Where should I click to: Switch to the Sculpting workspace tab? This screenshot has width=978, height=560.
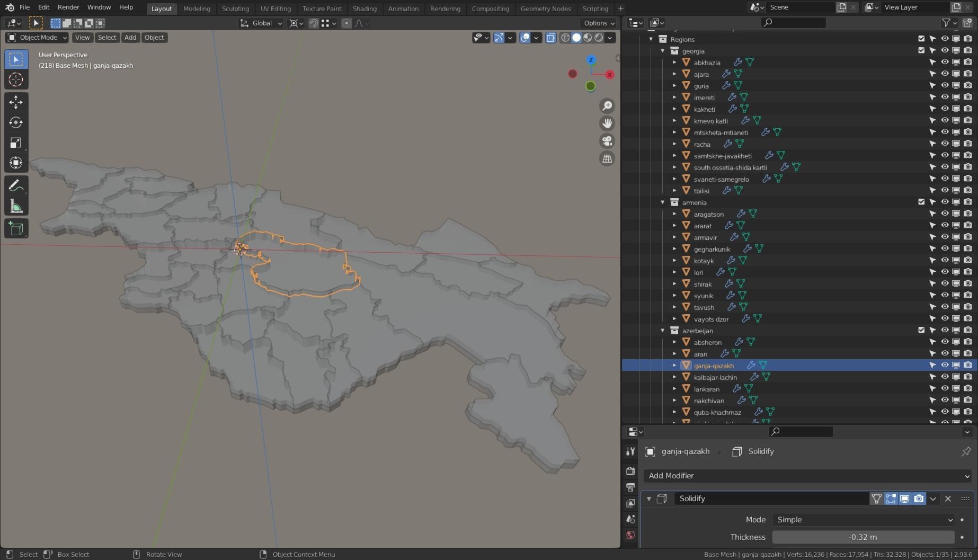point(235,9)
